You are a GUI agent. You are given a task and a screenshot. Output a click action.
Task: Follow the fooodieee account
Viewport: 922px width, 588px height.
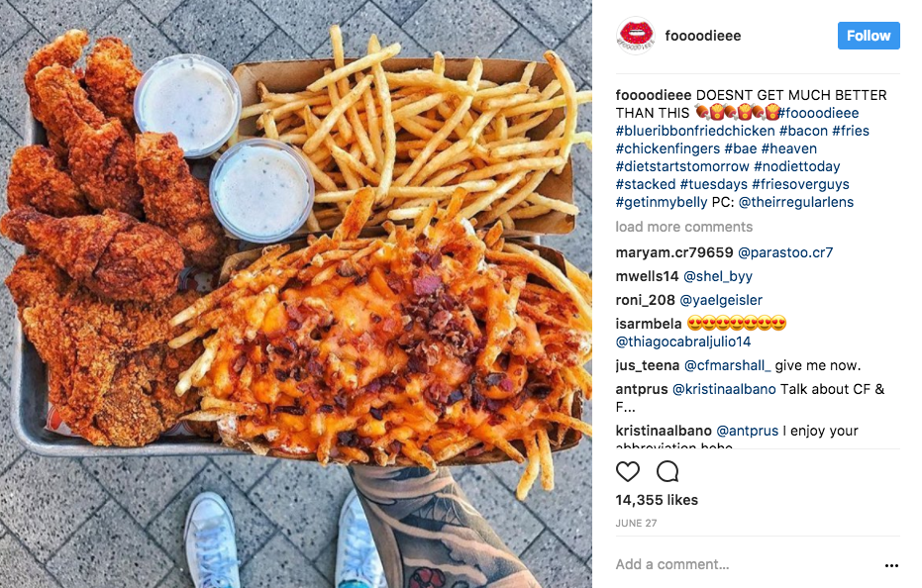click(x=869, y=36)
